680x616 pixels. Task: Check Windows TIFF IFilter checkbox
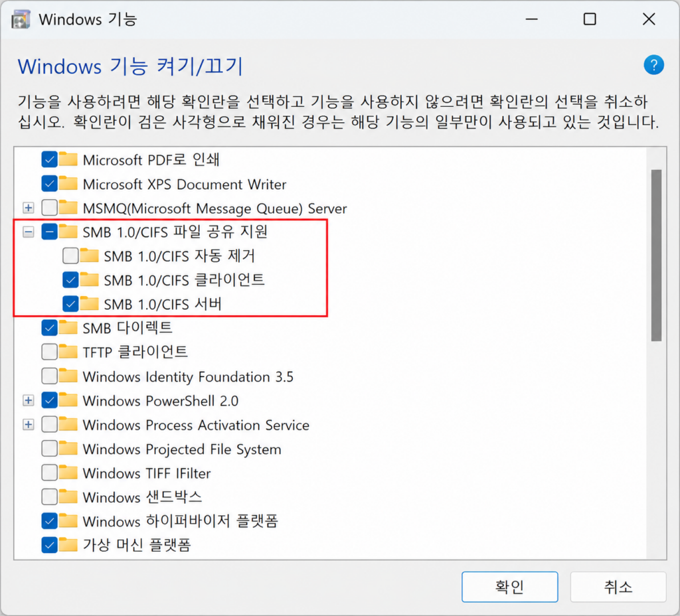click(x=49, y=473)
